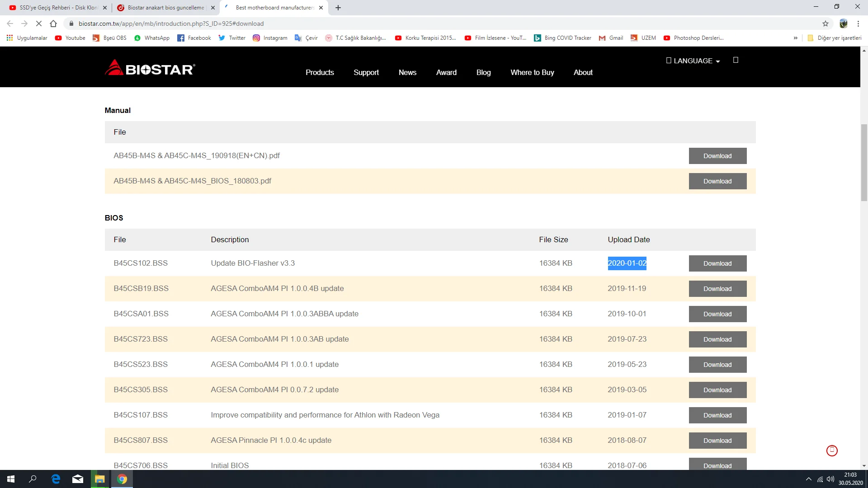Viewport: 868px width, 488px height.
Task: Stop page loading with the X button
Action: 39,23
